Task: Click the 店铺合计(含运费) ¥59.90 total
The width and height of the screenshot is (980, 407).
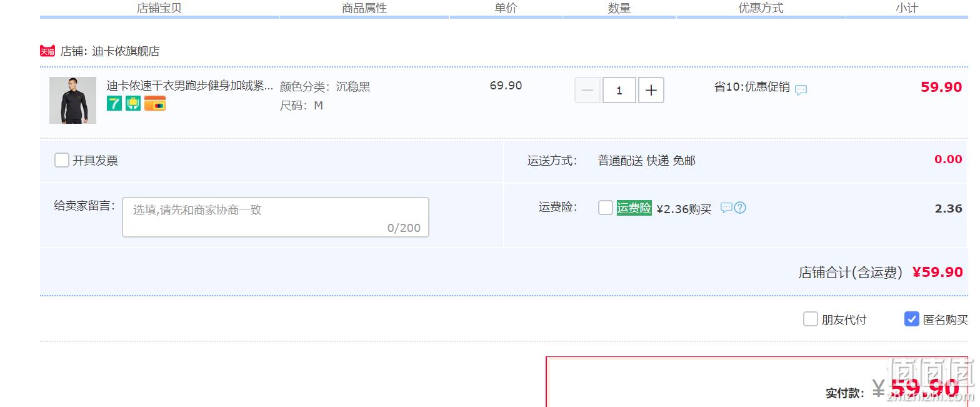Action: click(x=881, y=273)
